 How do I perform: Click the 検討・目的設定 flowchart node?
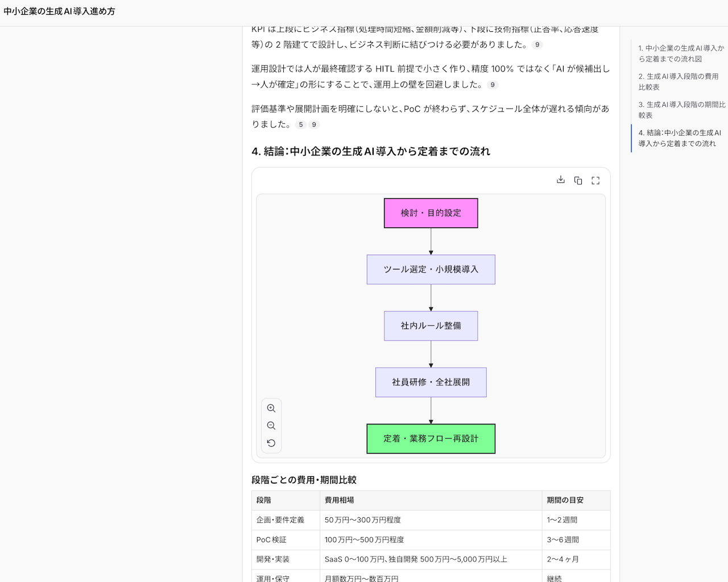[431, 213]
